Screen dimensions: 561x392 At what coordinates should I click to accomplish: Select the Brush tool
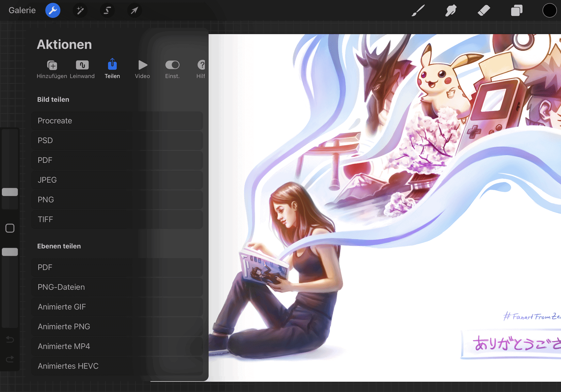418,10
